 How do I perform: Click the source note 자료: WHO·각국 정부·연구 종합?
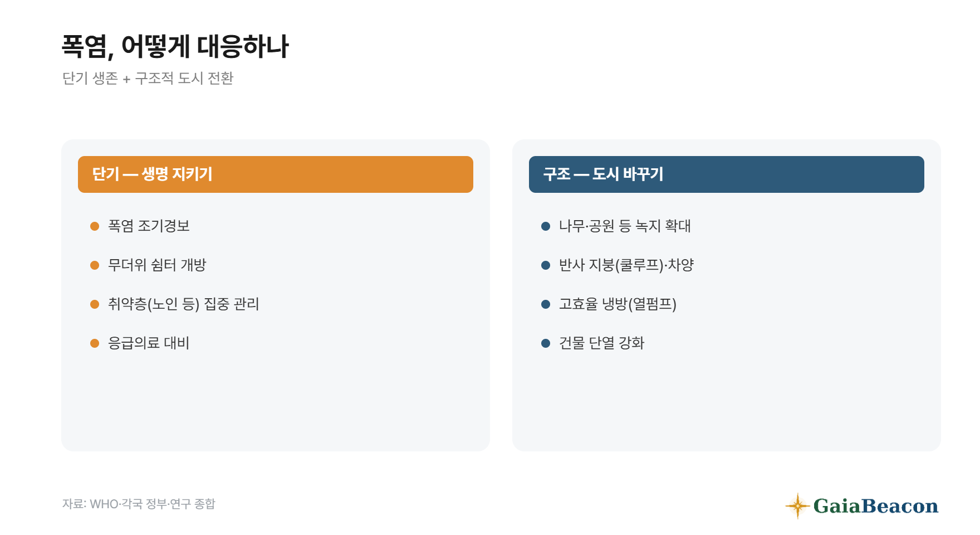(x=139, y=504)
